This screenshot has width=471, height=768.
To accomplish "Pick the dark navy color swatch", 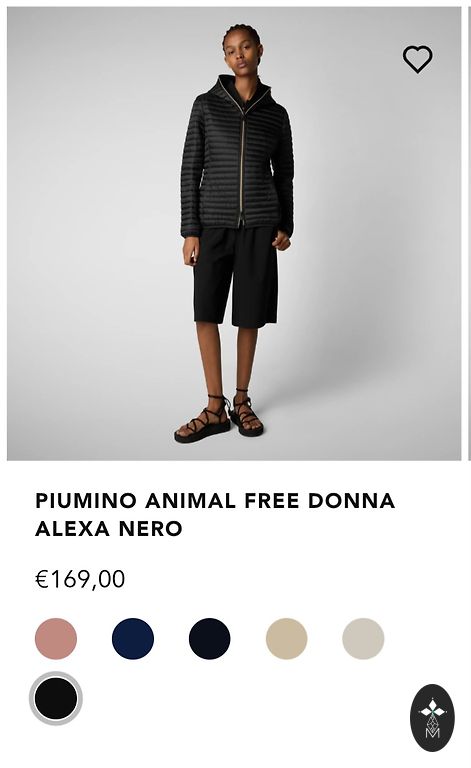I will (210, 639).
